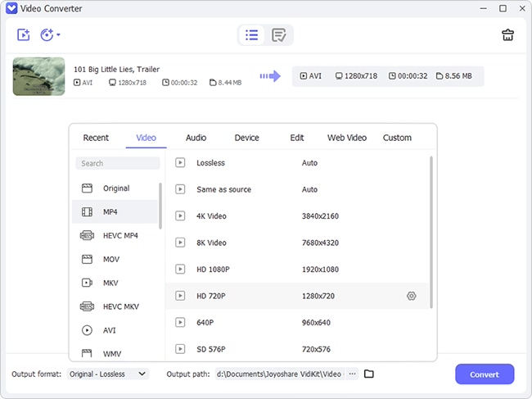Expand the Output format dropdown
532x399 pixels.
pyautogui.click(x=108, y=374)
